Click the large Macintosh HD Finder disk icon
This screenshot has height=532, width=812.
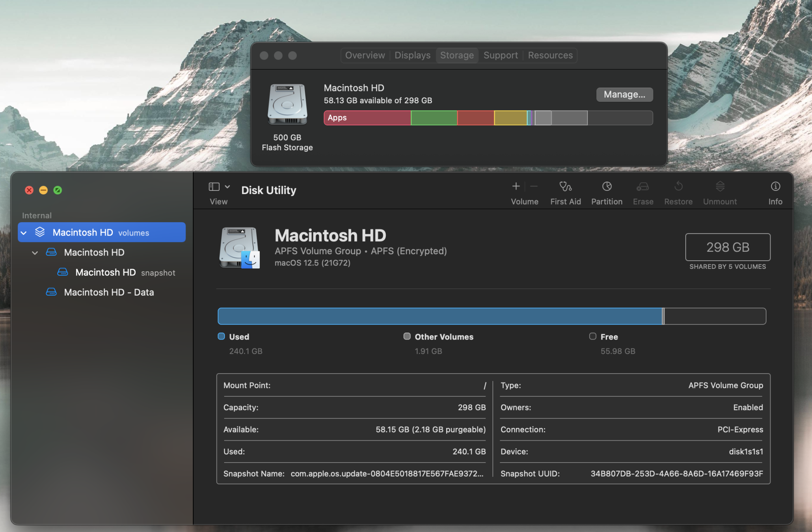[x=239, y=247]
